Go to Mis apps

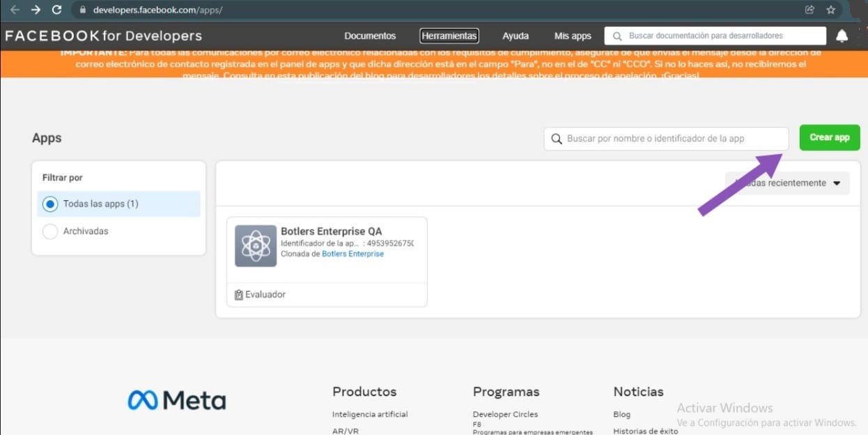[x=573, y=36]
